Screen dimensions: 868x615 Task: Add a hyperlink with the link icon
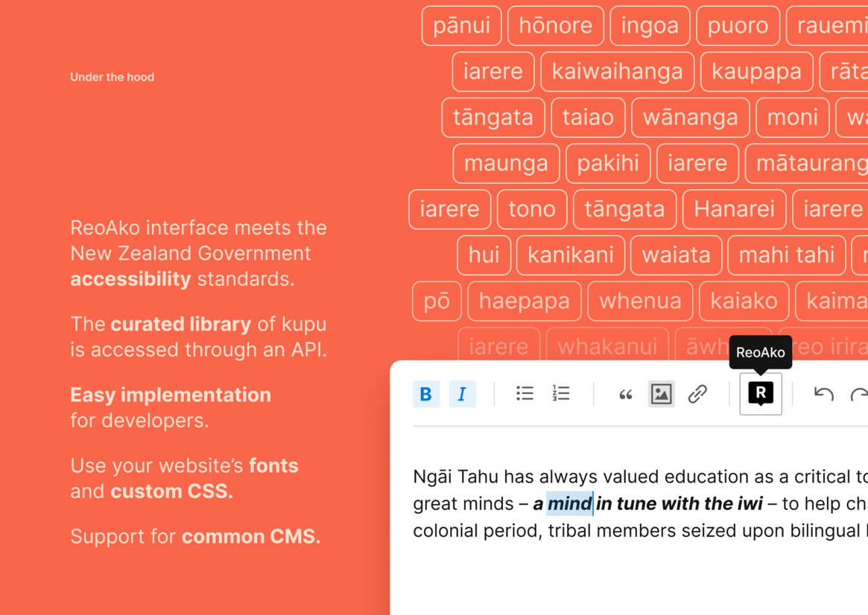(x=697, y=394)
